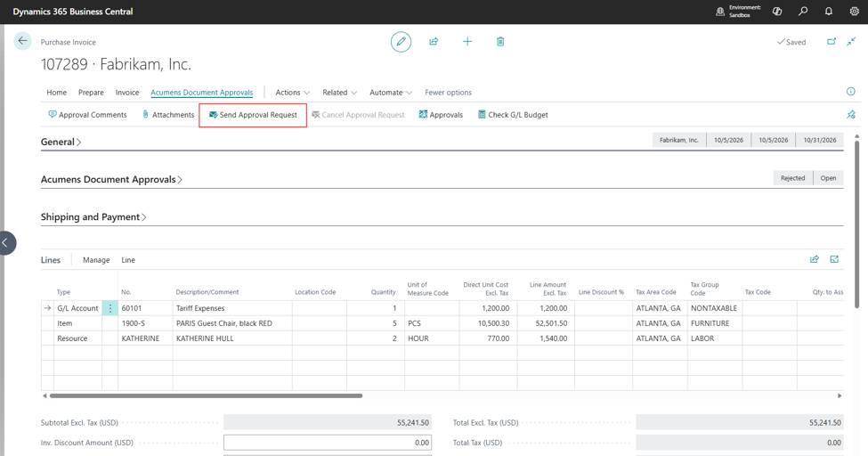This screenshot has width=868, height=456.
Task: Click Quantity column header
Action: pyautogui.click(x=383, y=292)
